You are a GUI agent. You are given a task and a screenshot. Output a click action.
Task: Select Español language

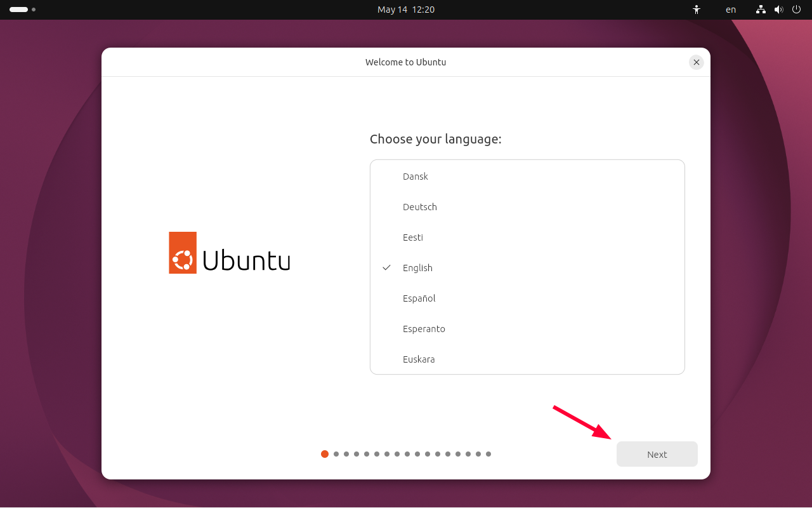point(527,298)
